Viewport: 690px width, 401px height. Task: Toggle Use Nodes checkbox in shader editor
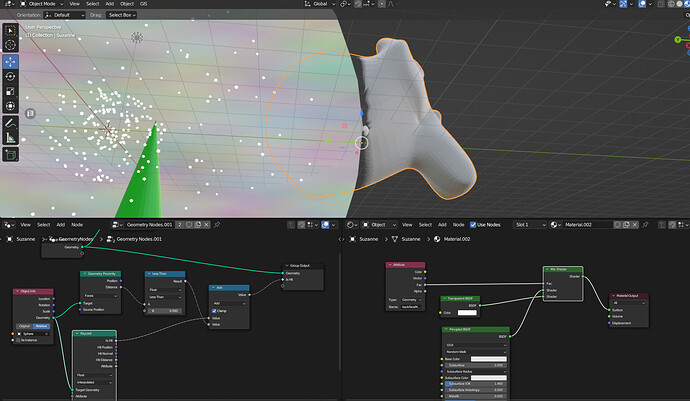click(x=473, y=224)
